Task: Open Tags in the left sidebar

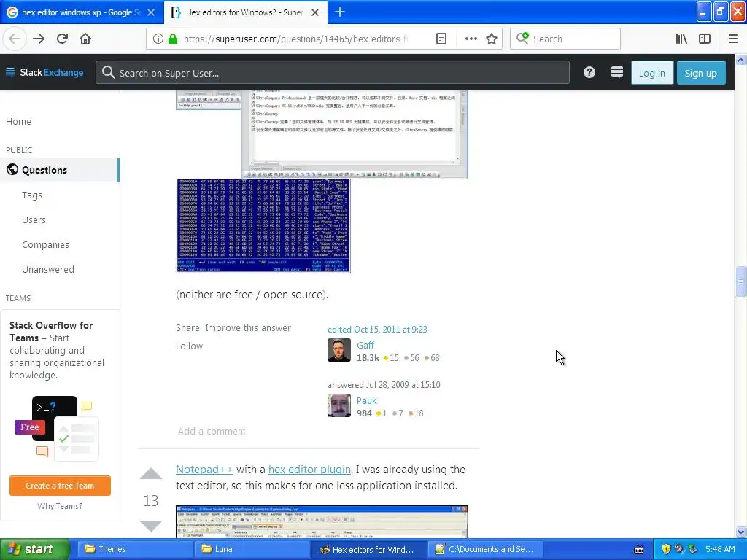Action: (x=32, y=195)
